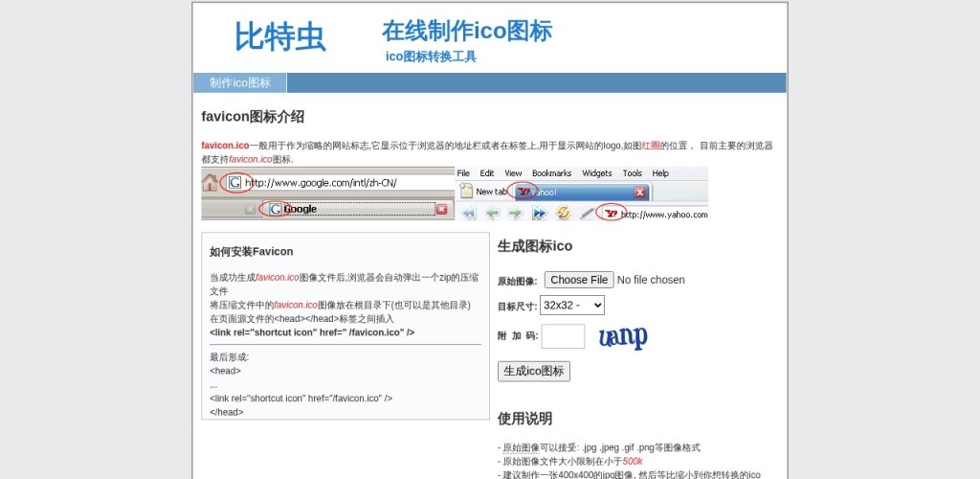
Task: Click Widgets in the illustrated menu bar
Action: coord(596,173)
